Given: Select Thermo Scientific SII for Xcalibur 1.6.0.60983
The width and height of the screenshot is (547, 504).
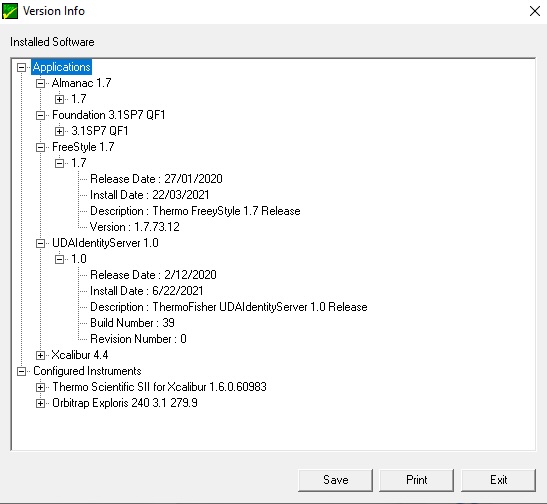Looking at the screenshot, I should pyautogui.click(x=159, y=387).
